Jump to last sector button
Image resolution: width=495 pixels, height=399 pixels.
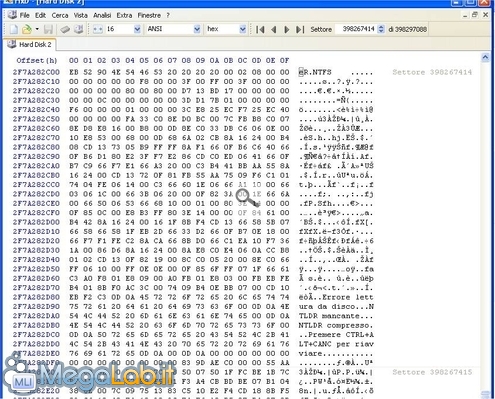pos(300,29)
